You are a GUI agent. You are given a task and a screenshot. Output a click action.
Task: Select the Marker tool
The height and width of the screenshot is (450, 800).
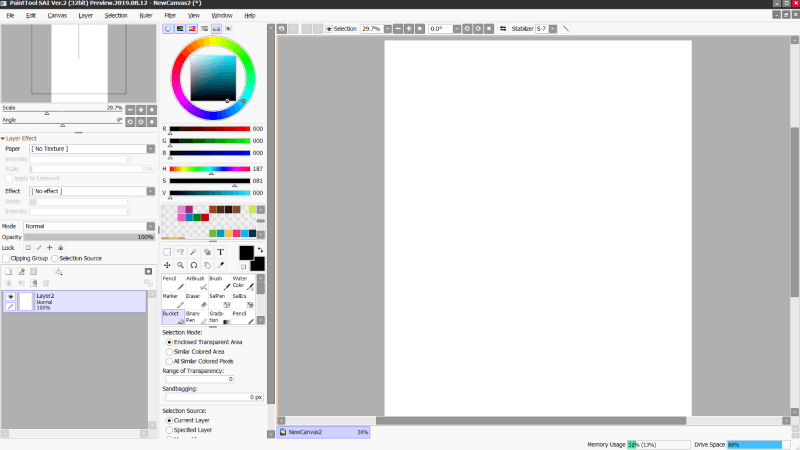tap(171, 300)
